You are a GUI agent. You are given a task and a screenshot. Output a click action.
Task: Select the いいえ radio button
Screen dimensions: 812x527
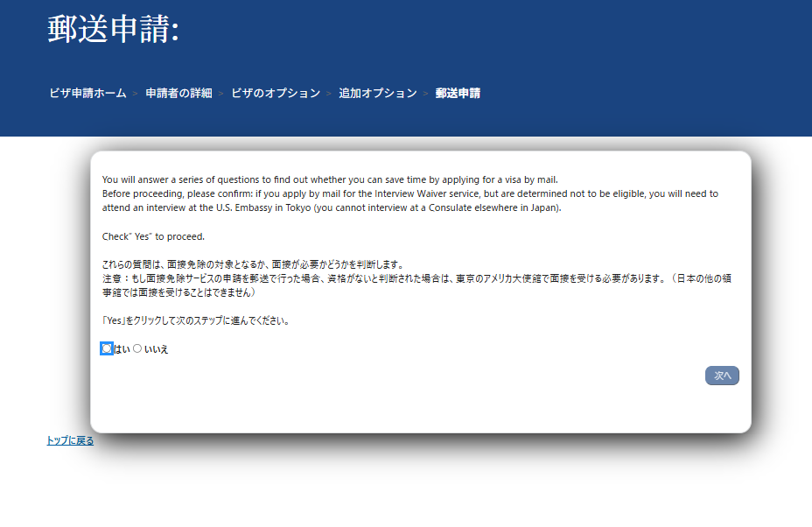pyautogui.click(x=137, y=348)
